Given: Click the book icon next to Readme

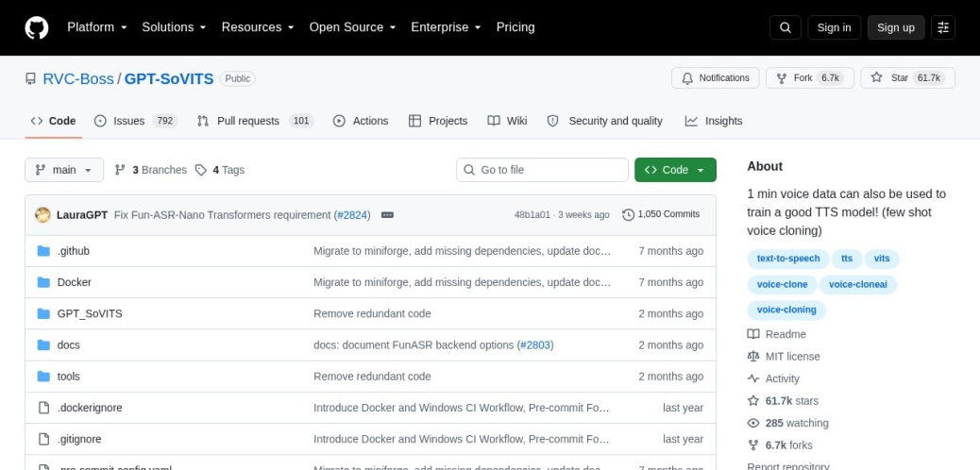Looking at the screenshot, I should [x=753, y=334].
